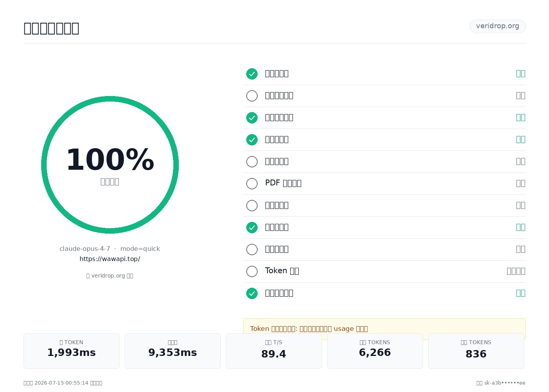Click the empty circle beside the PDF row
Image resolution: width=549 pixels, height=392 pixels.
252,183
